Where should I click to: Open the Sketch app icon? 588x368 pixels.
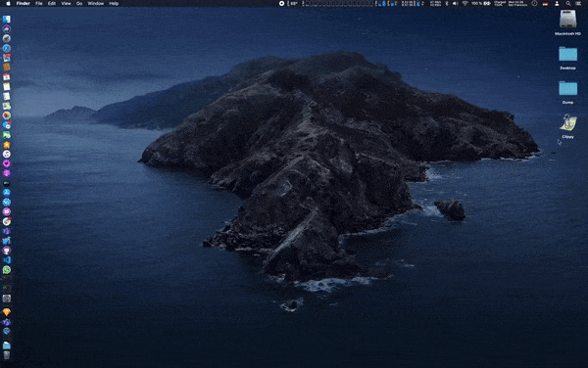(7, 312)
